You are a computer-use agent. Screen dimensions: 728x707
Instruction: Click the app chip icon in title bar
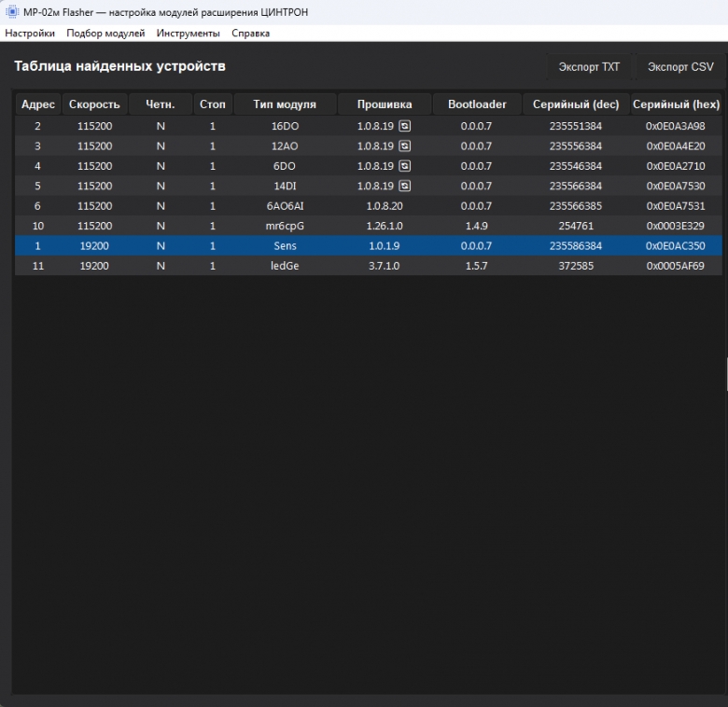(11, 12)
